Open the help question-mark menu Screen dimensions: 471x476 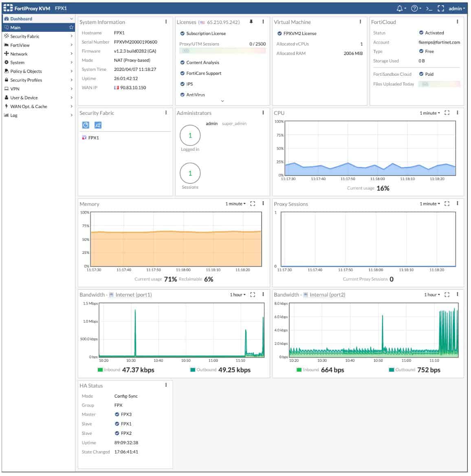416,9
